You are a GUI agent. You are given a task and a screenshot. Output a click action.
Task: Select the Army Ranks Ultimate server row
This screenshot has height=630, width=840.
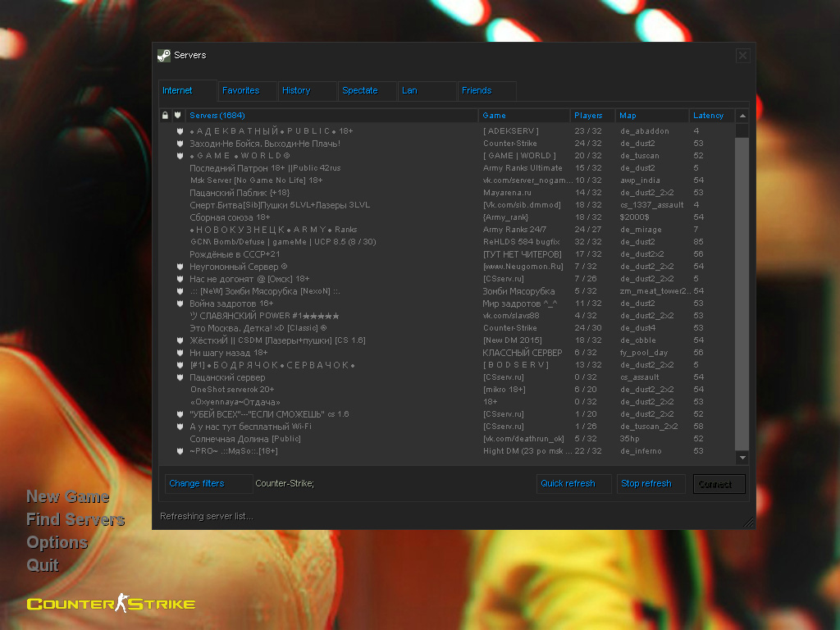447,168
